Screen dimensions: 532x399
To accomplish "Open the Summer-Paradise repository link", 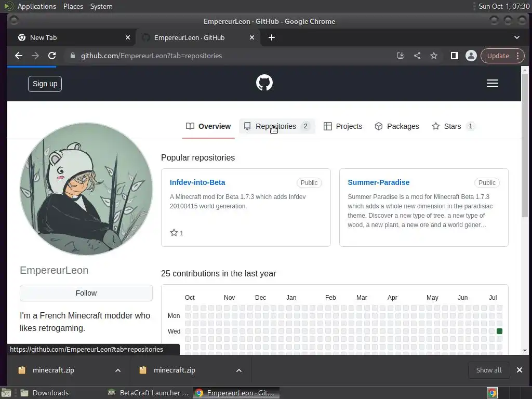I will [x=379, y=182].
